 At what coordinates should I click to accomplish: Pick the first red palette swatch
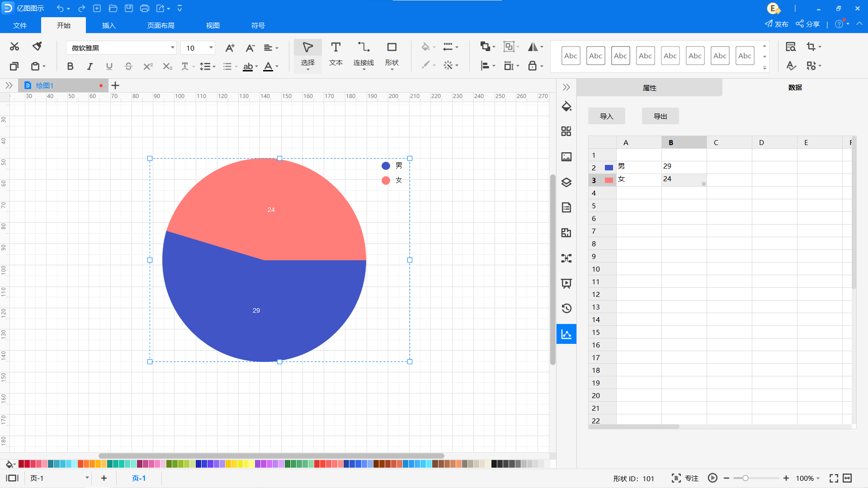pos(21,464)
